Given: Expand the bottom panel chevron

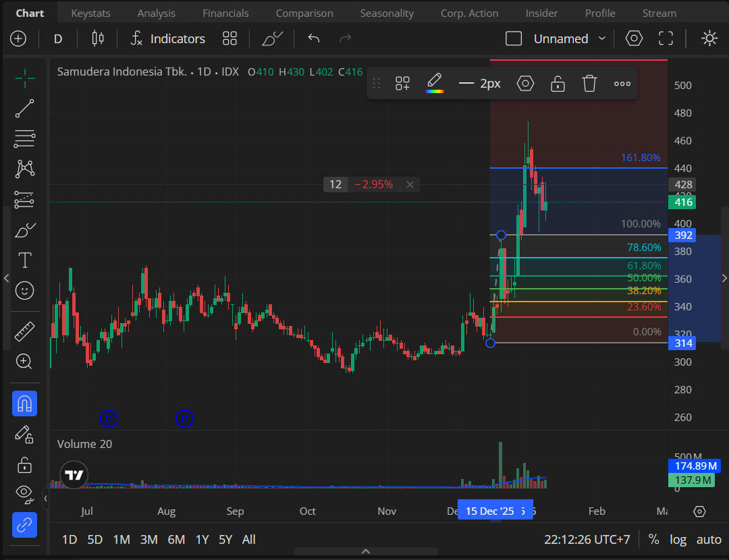Looking at the screenshot, I should click(x=366, y=551).
